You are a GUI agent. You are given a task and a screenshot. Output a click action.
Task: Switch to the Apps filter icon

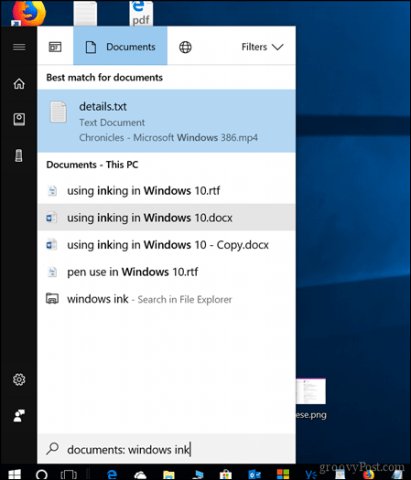click(x=55, y=47)
